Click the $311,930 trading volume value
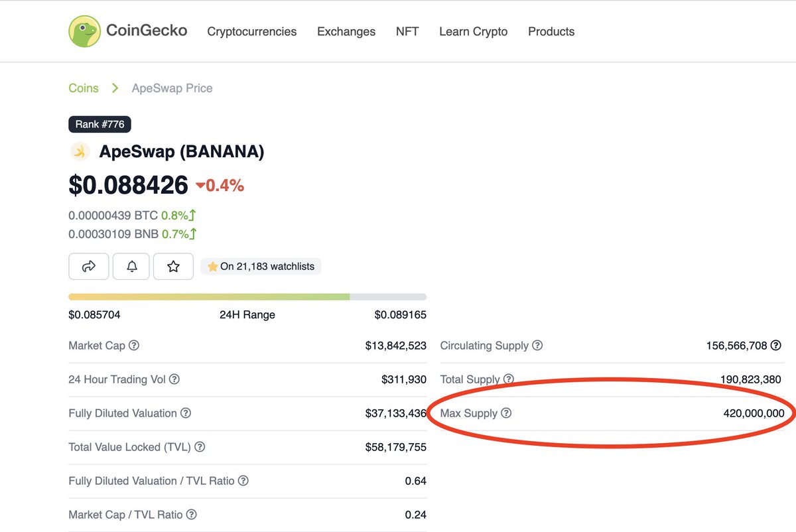 pos(404,379)
